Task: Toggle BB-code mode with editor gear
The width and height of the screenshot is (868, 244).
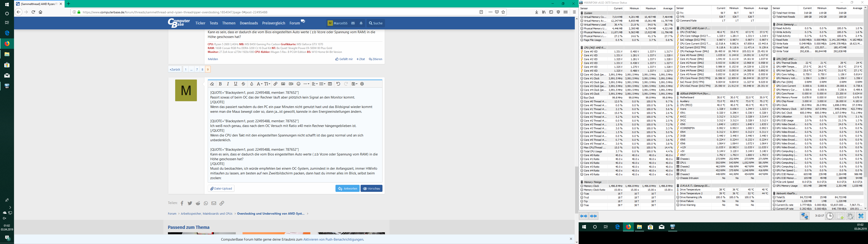Action: (362, 84)
